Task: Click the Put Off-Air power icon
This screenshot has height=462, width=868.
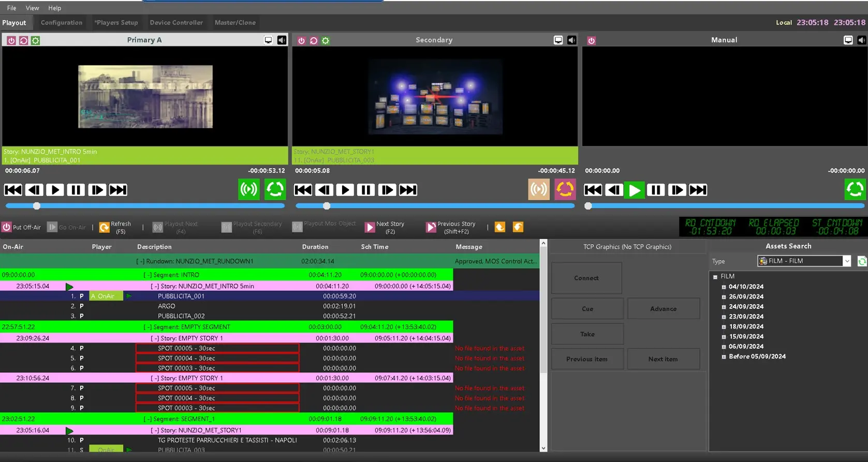Action: tap(7, 227)
